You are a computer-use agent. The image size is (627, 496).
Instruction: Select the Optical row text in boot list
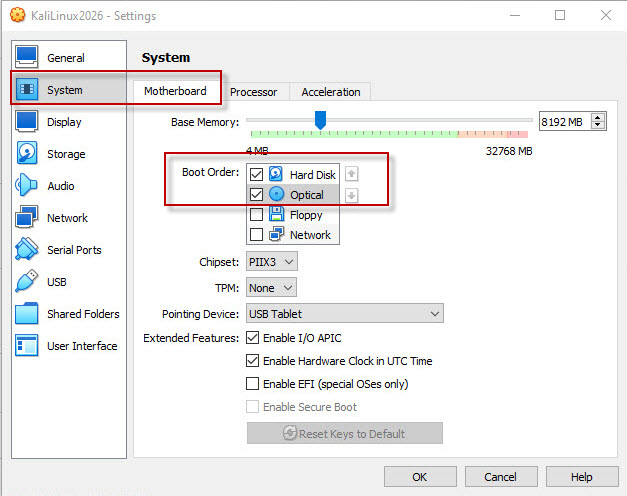(307, 195)
